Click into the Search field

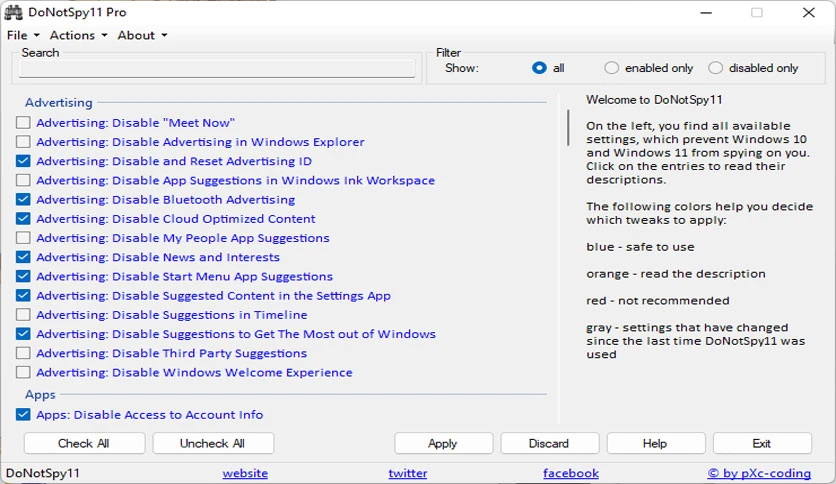tap(216, 68)
